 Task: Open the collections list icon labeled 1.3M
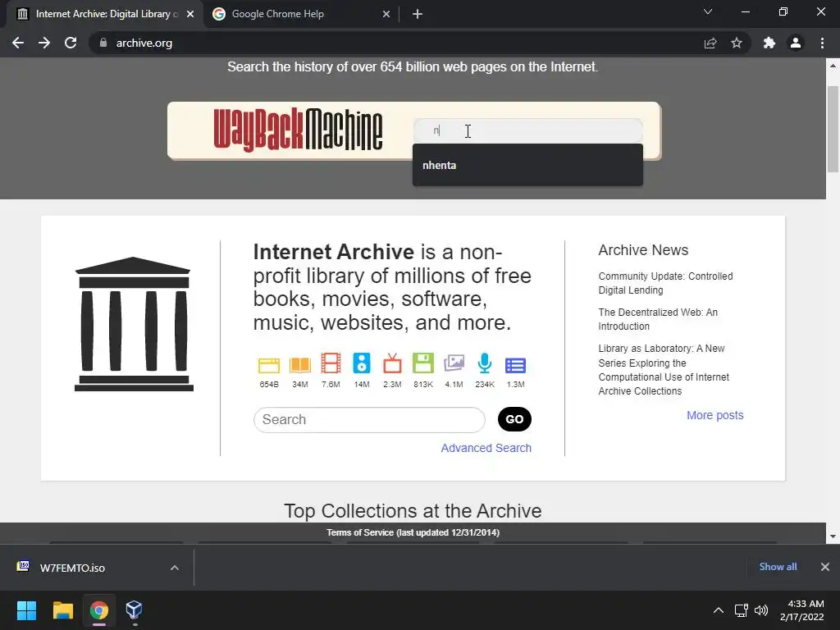pyautogui.click(x=515, y=365)
